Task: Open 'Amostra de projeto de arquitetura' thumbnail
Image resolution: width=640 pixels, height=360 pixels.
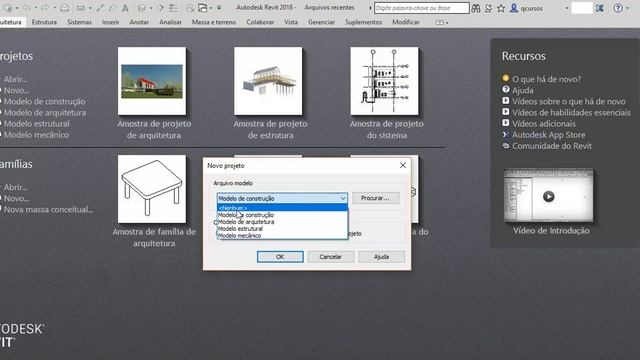Action: click(152, 81)
